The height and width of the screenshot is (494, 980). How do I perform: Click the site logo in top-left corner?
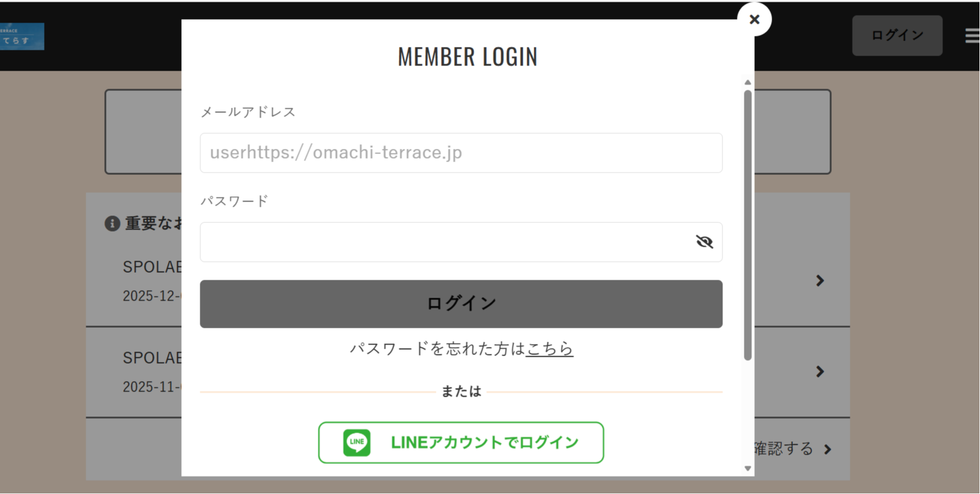(21, 36)
